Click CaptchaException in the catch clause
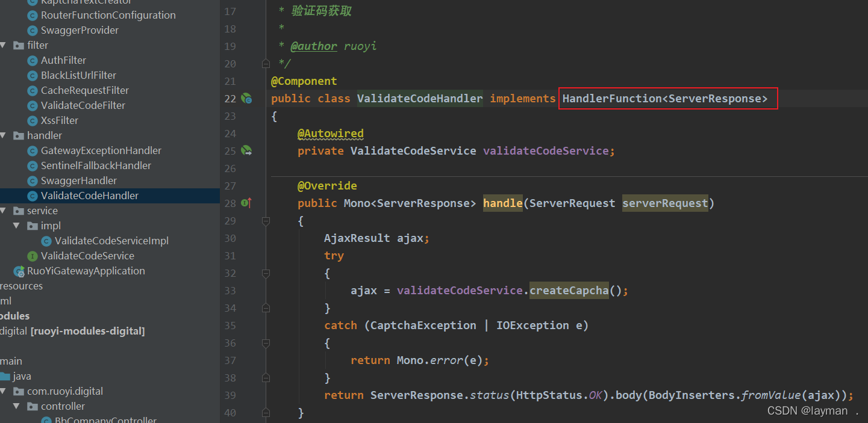The width and height of the screenshot is (868, 423). (423, 325)
